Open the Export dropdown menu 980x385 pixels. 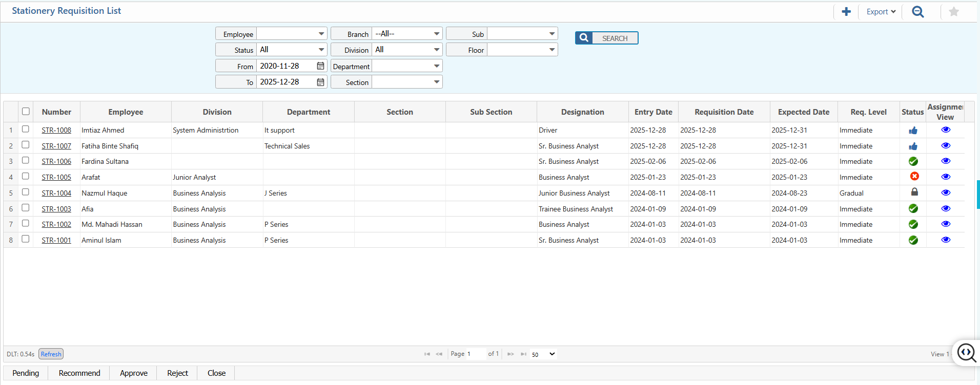(x=881, y=12)
